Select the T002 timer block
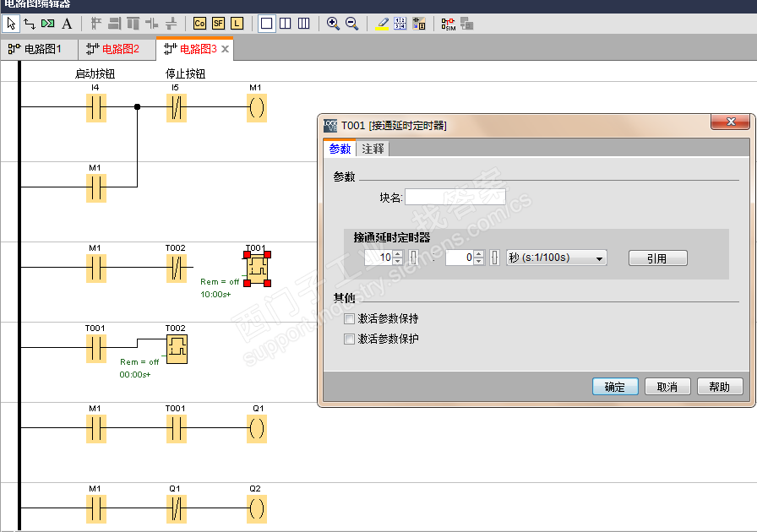Screen dimensions: 757x532 point(177,349)
